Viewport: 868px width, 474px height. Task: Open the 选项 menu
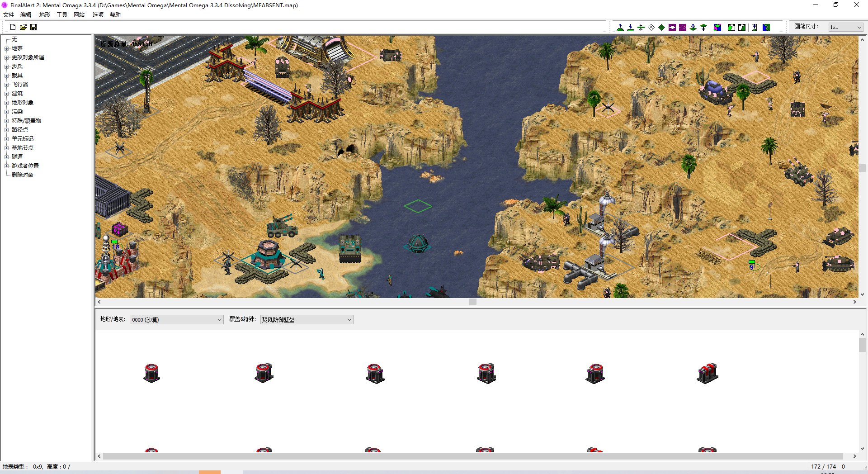click(x=98, y=15)
